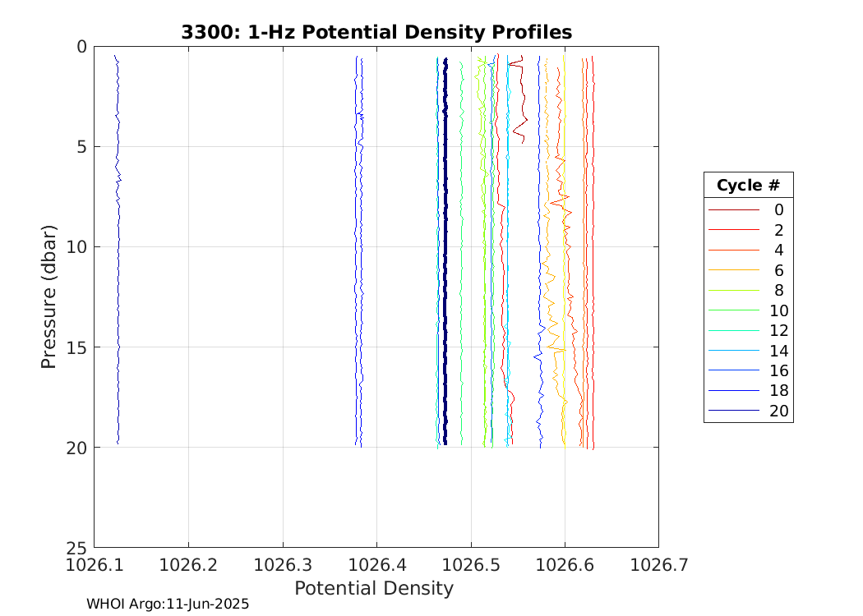This screenshot has width=863, height=616.
Task: Select legend entry for cycle 4
Action: (x=748, y=251)
